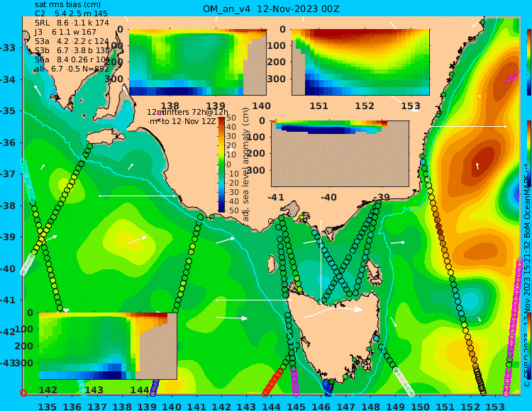The height and width of the screenshot is (411, 532).
Task: Click the 'sat rms bias (cm)' header
Action: coord(68,4)
